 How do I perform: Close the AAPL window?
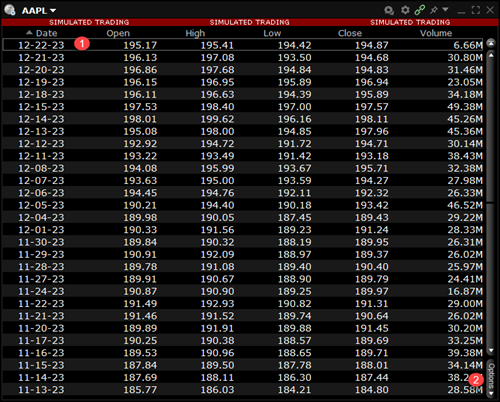click(490, 10)
